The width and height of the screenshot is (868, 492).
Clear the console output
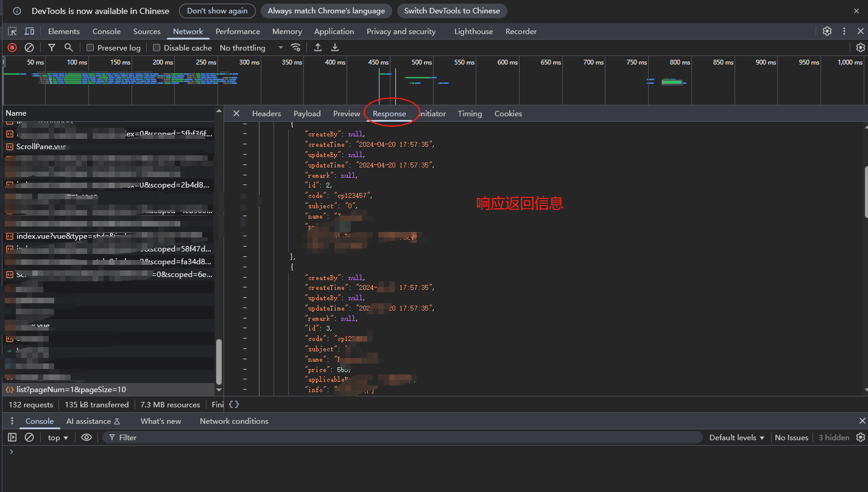29,437
